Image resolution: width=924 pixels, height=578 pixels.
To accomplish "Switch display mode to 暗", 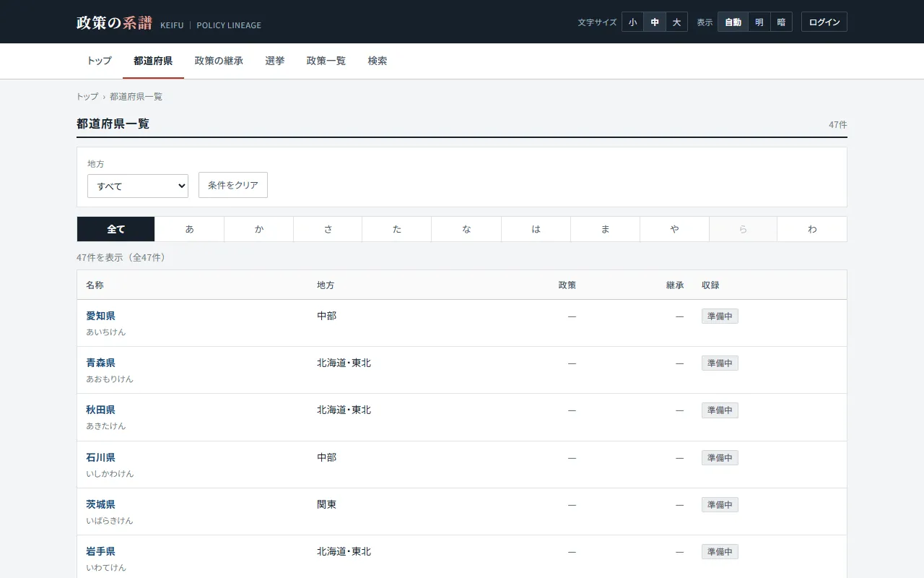I will click(781, 22).
